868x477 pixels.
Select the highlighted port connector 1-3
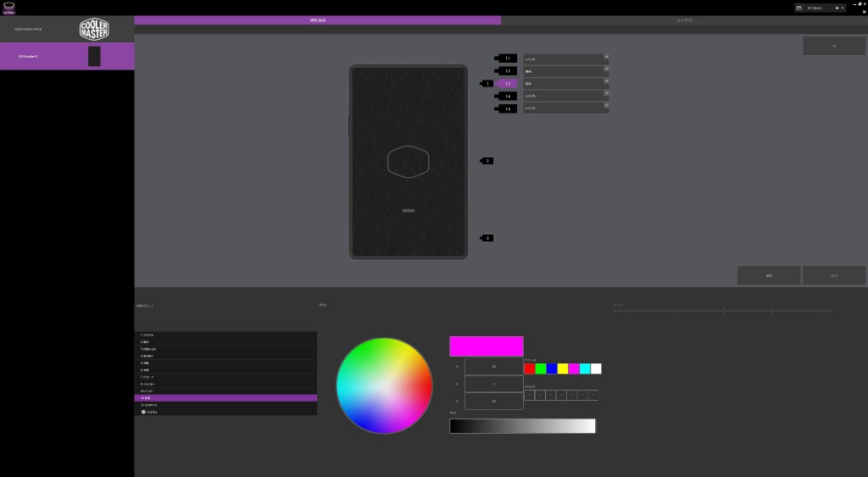coord(507,84)
